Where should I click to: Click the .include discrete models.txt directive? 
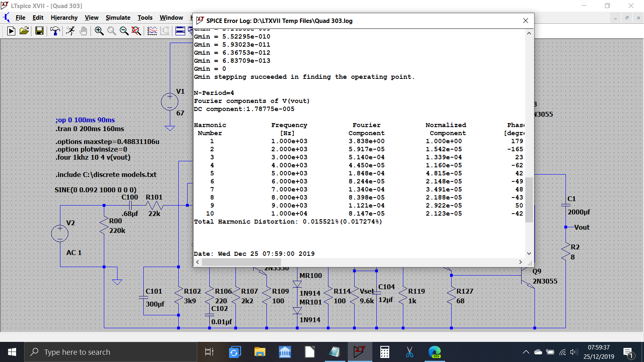pyautogui.click(x=106, y=175)
